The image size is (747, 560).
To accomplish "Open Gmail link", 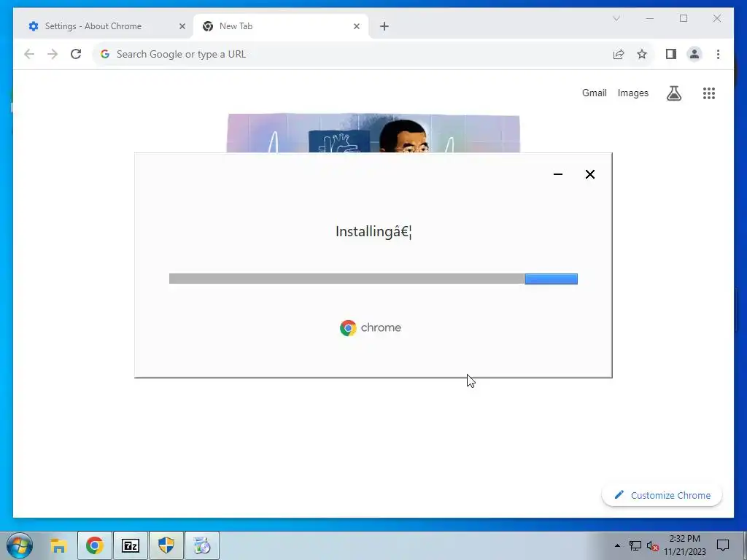I will coord(594,93).
